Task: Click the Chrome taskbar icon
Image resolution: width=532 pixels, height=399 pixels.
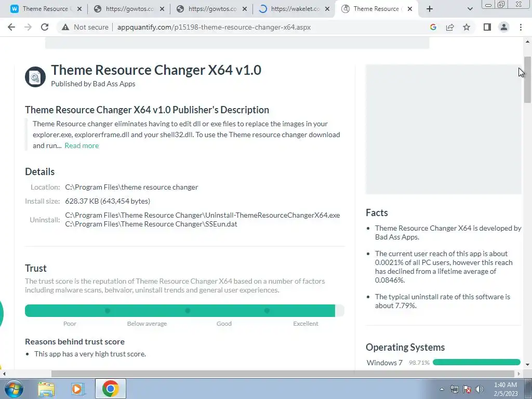Action: [110, 389]
